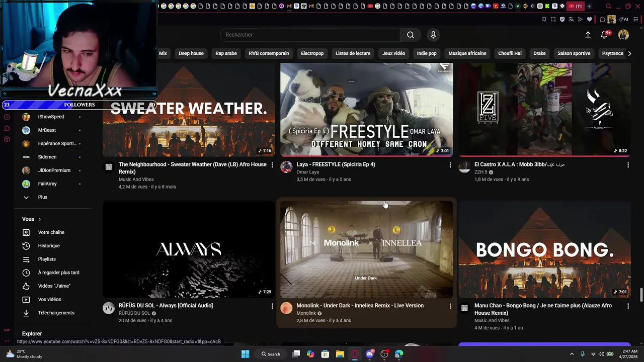Screen dimensions: 644x362
Task: Open the browser tab search icon
Action: 608,6
